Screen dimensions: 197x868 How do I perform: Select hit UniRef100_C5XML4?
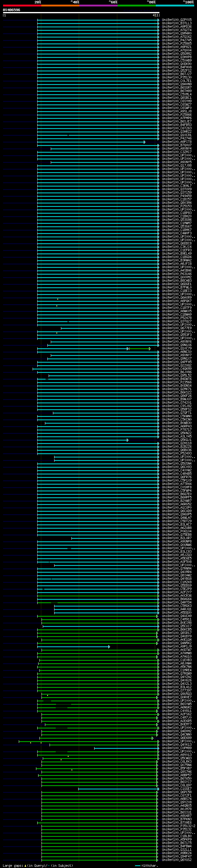(x=177, y=94)
